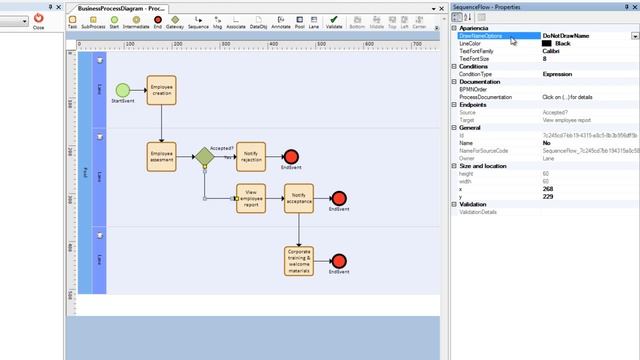
Task: Select the View employee report task
Action: (x=251, y=198)
